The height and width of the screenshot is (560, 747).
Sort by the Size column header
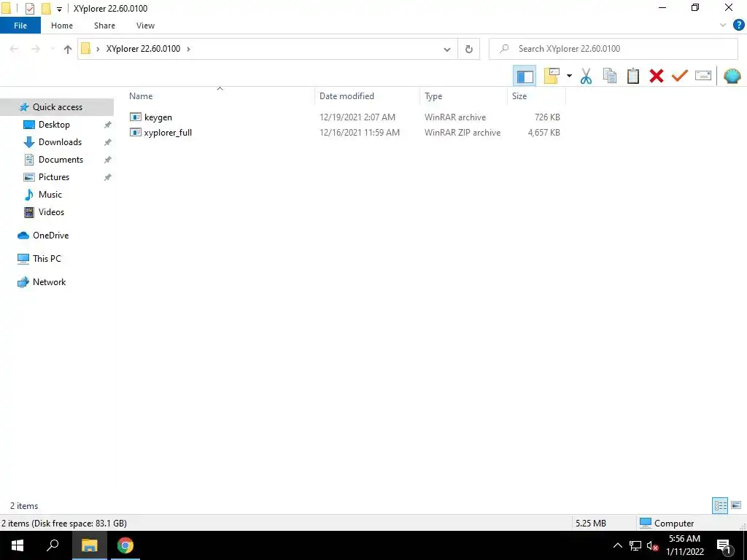[x=519, y=96]
